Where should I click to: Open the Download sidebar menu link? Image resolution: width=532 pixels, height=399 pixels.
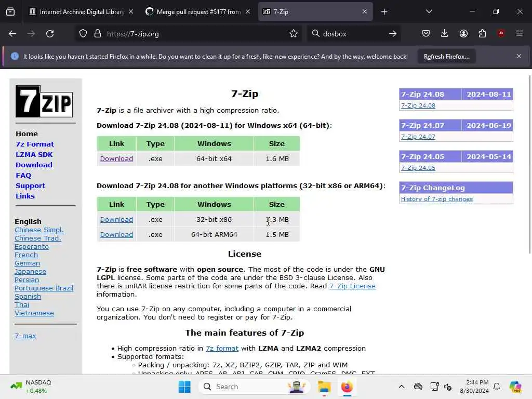click(x=34, y=165)
